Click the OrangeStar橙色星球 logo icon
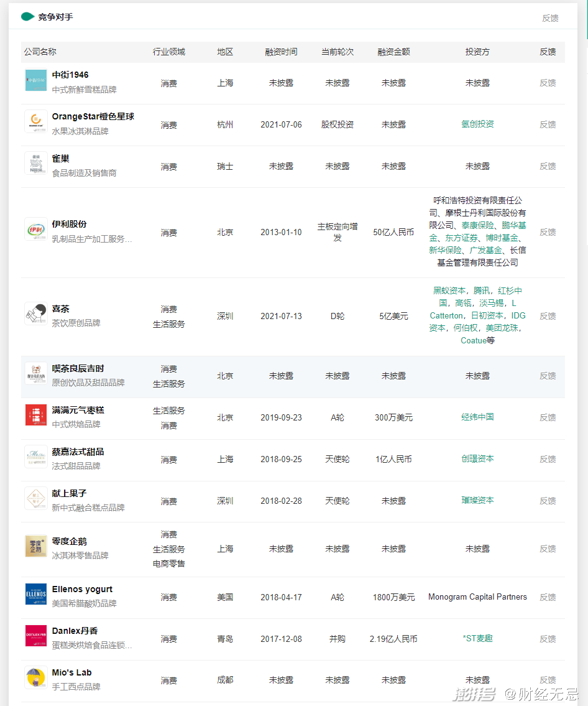588x706 pixels. [x=36, y=123]
